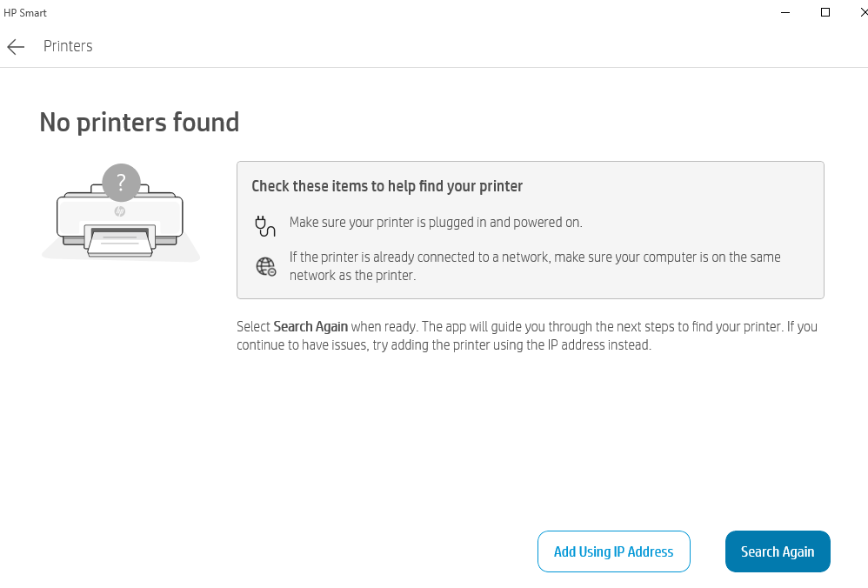868x588 pixels.
Task: Click the Add Using IP Address button
Action: pyautogui.click(x=613, y=551)
